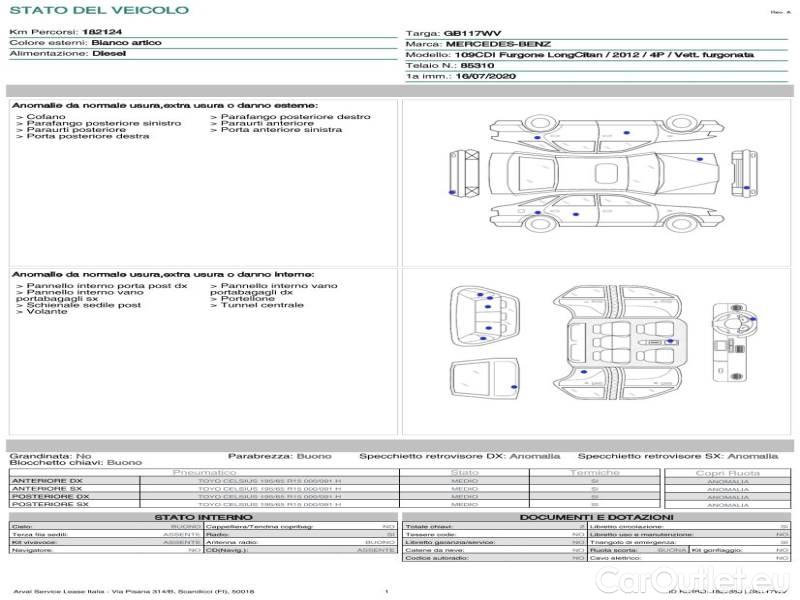Click the DOCUMENTI E DOTAZIONI section header
The height and width of the screenshot is (600, 800).
[596, 517]
